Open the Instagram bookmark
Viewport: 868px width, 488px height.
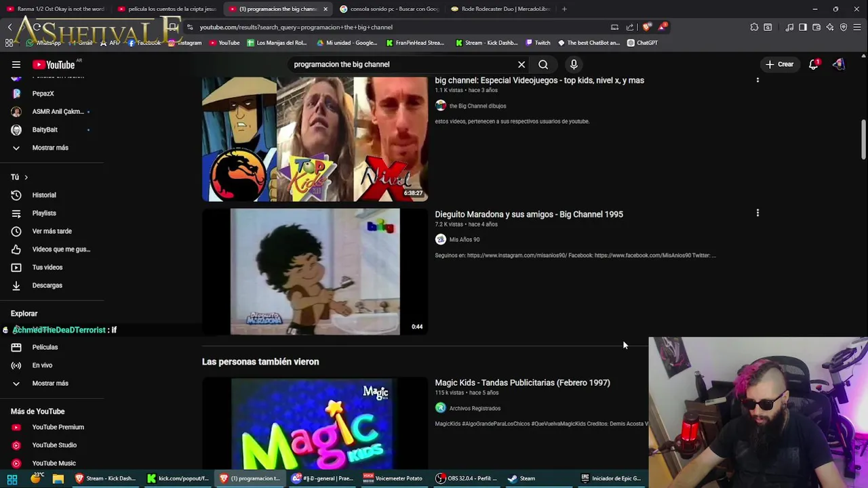(x=184, y=43)
